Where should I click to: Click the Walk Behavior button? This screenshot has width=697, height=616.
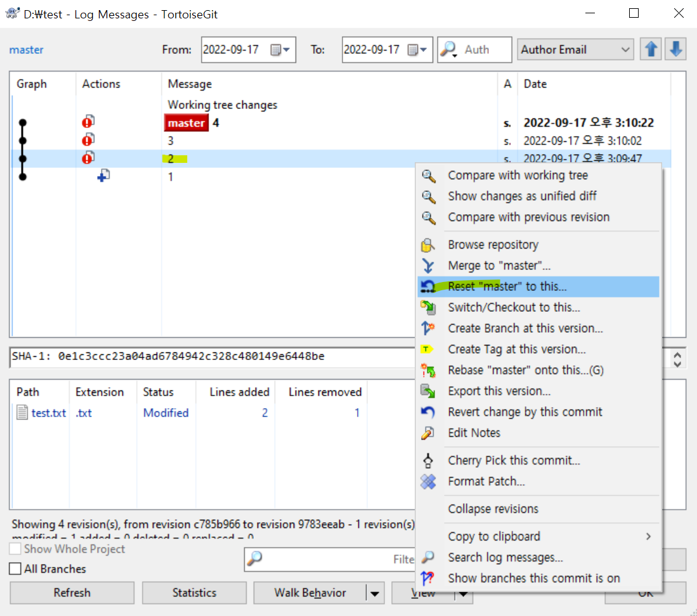[310, 593]
